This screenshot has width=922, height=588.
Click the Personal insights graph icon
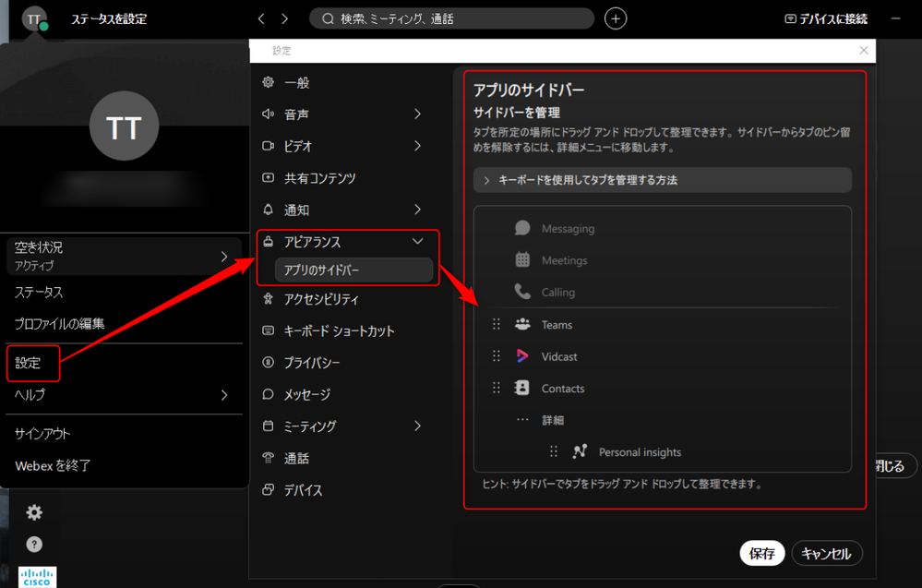(580, 451)
